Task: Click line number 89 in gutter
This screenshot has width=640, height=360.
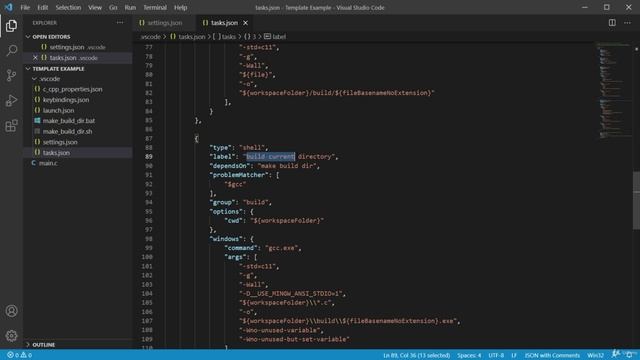Action: click(x=149, y=157)
